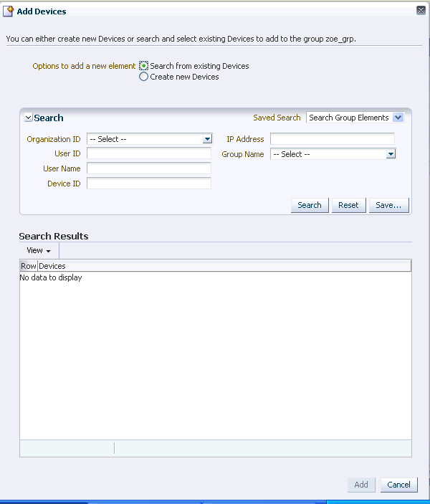Click the Cancel button
This screenshot has width=430, height=504.
tap(399, 485)
